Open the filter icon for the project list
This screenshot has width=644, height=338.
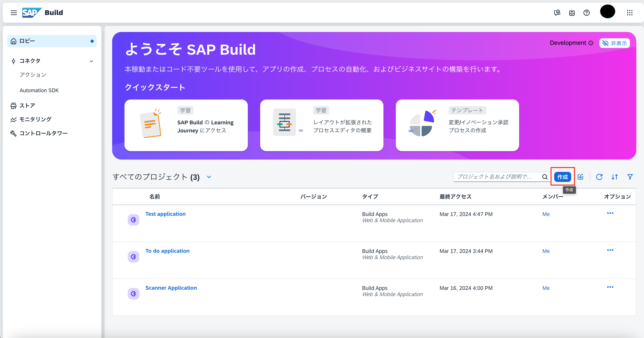click(x=630, y=177)
